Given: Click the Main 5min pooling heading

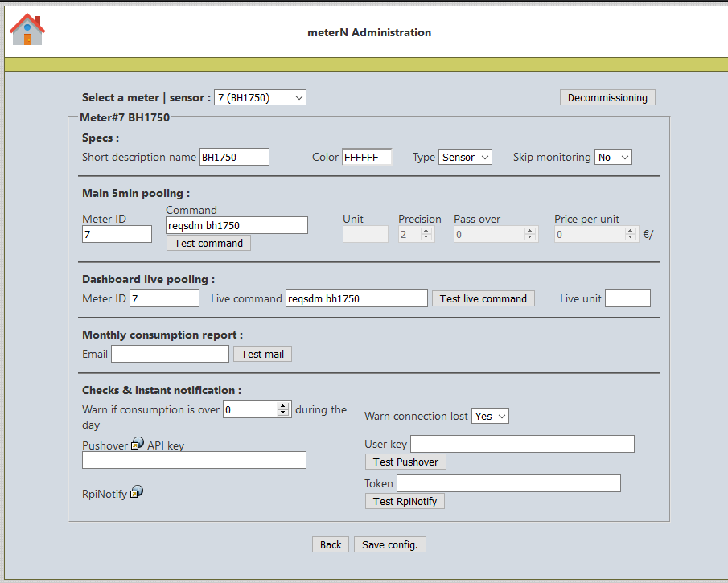Looking at the screenshot, I should tap(136, 193).
